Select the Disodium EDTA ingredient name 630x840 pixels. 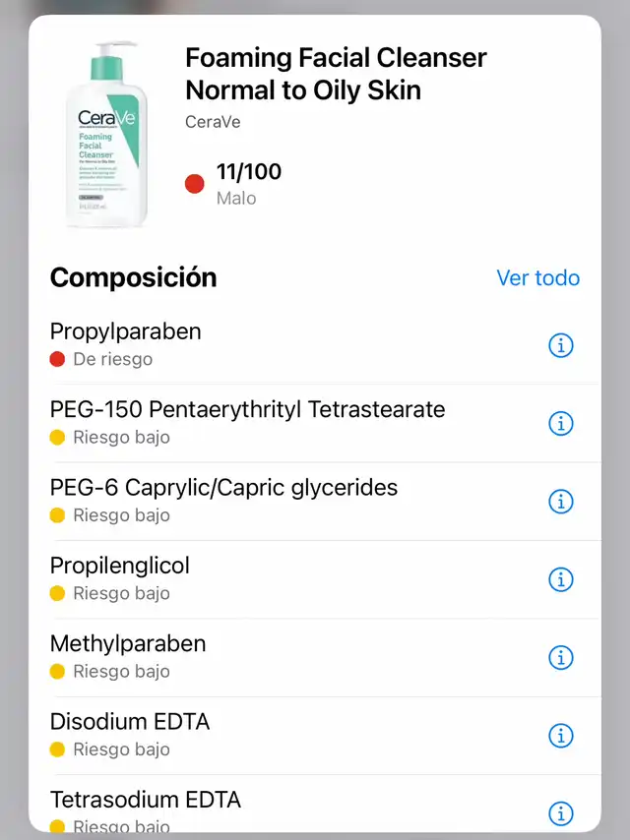pyautogui.click(x=130, y=722)
